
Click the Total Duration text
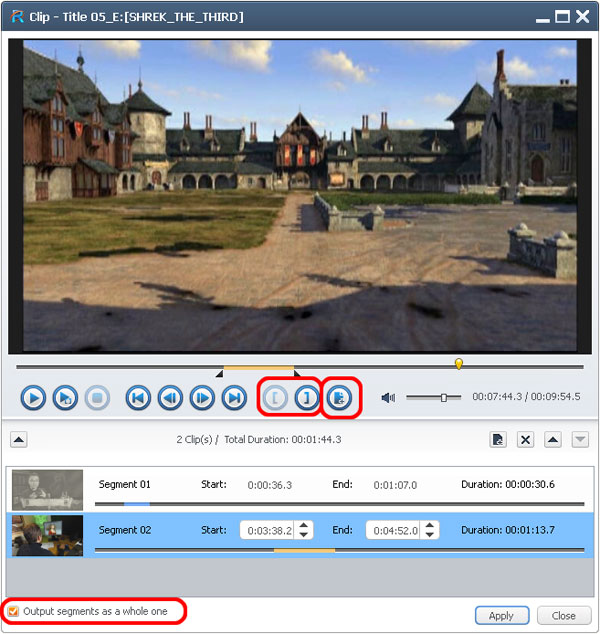point(283,440)
